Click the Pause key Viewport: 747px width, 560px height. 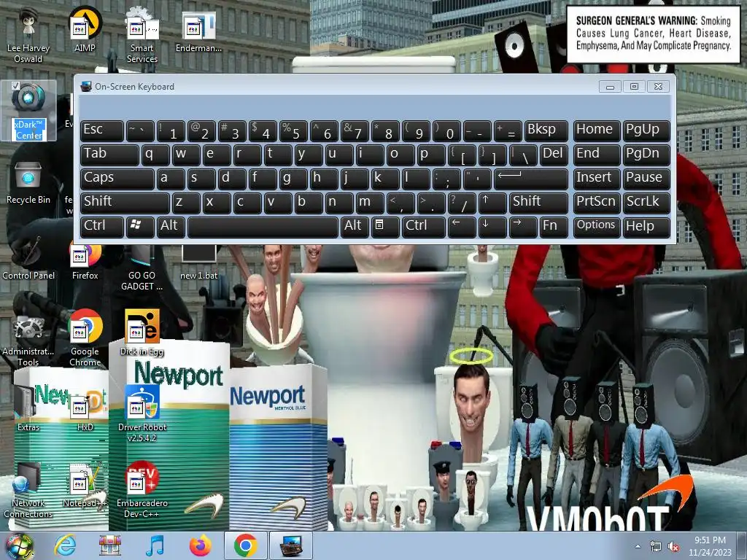click(x=646, y=179)
